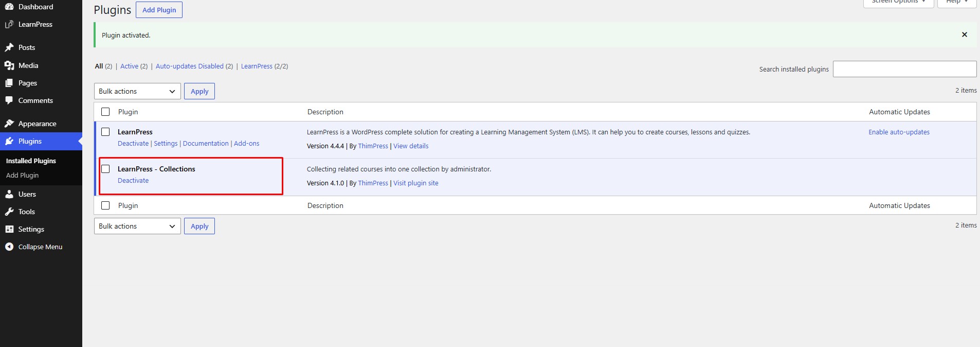The height and width of the screenshot is (347, 980).
Task: Open Posts in the sidebar
Action: click(27, 47)
